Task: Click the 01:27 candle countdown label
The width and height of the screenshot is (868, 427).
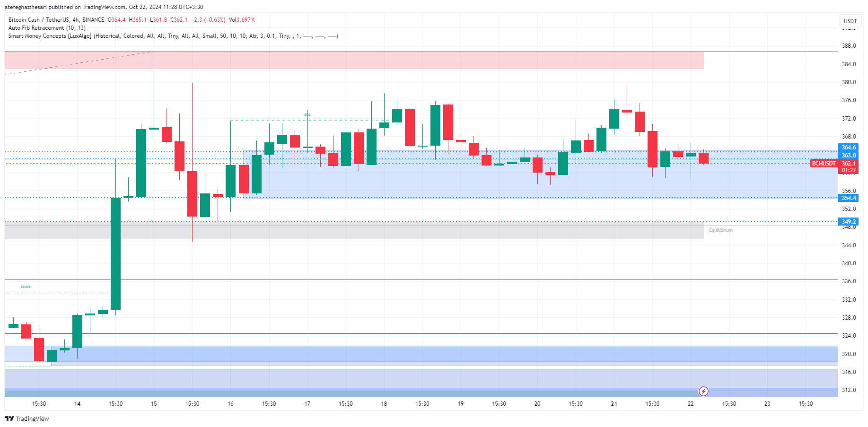Action: click(849, 170)
